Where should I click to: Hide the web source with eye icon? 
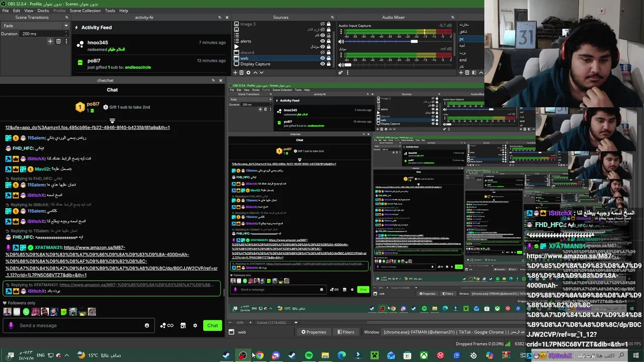[x=323, y=58]
